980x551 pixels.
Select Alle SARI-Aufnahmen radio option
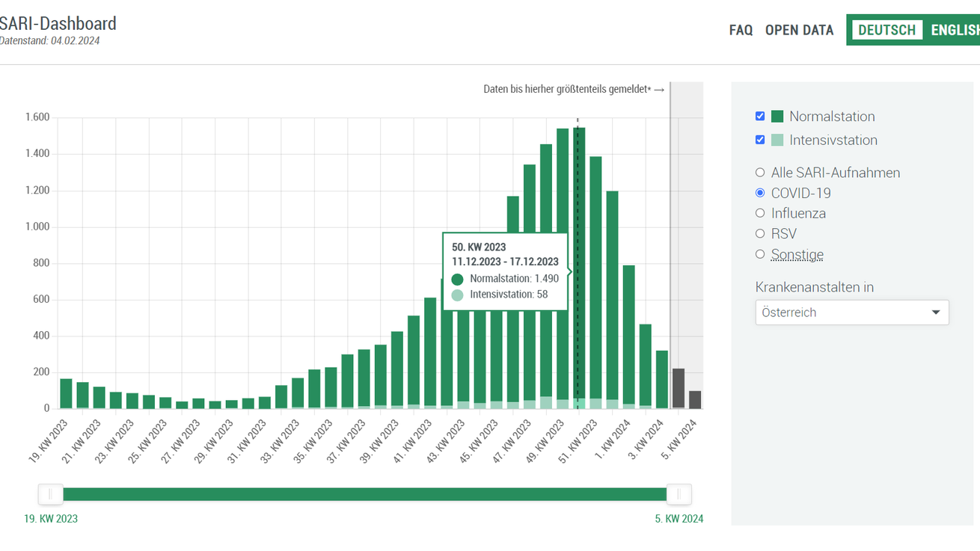(x=760, y=173)
